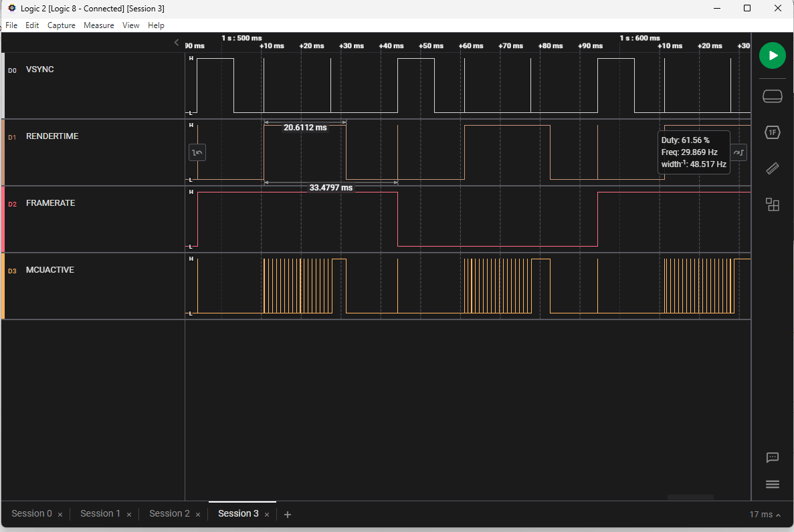This screenshot has width=794, height=532.
Task: Open the Extensions panel icon
Action: point(772,205)
